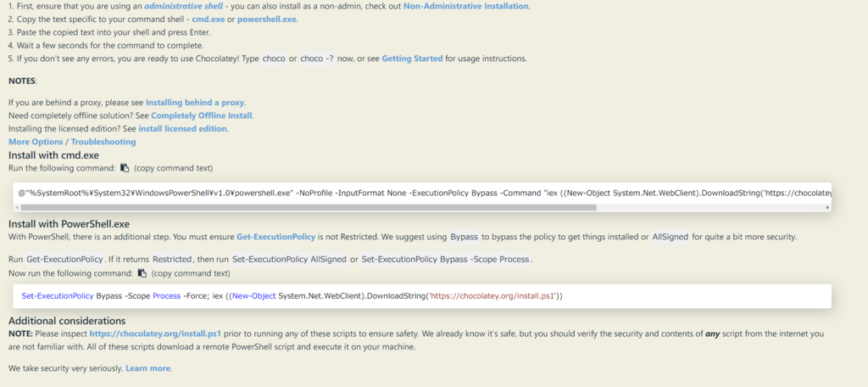Click the 'Bypass' inline code in the PowerShell paragraph
The image size is (868, 387).
point(464,237)
